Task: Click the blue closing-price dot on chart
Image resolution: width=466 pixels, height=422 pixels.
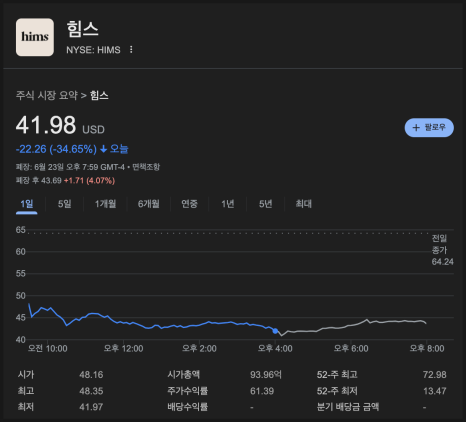Action: tap(275, 331)
